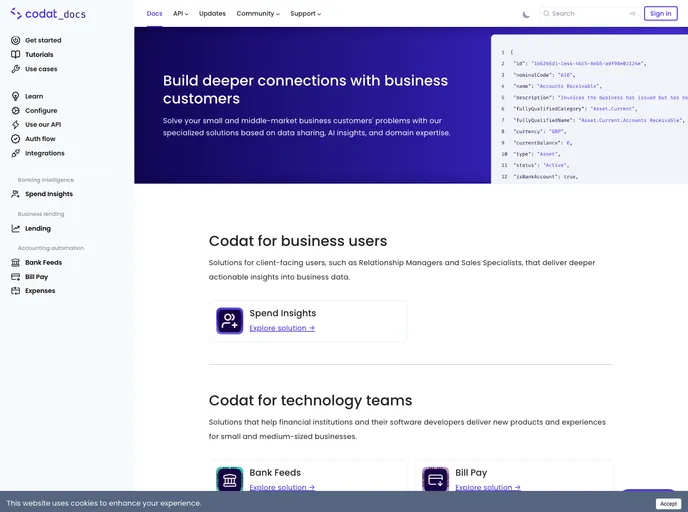Expand the Community dropdown menu
The image size is (688, 512).
258,14
